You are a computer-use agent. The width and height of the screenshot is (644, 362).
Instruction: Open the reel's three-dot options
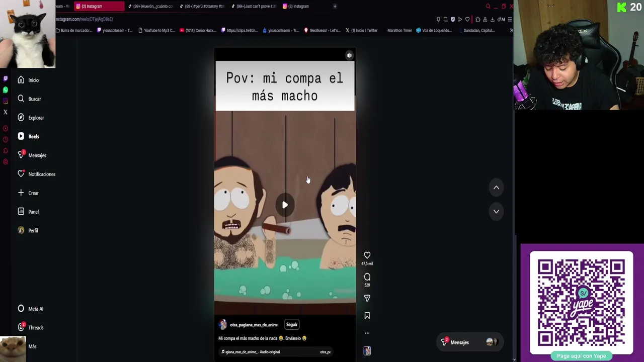click(x=367, y=333)
